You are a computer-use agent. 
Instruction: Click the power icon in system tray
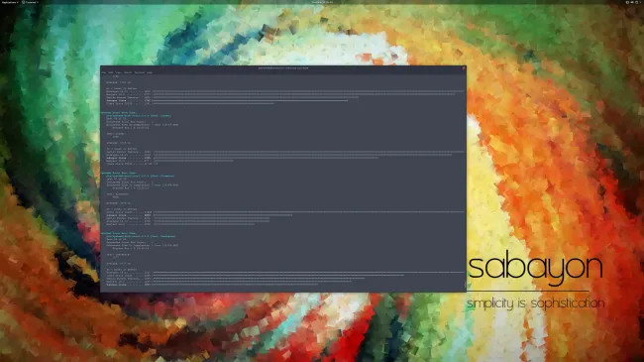[x=637, y=2]
